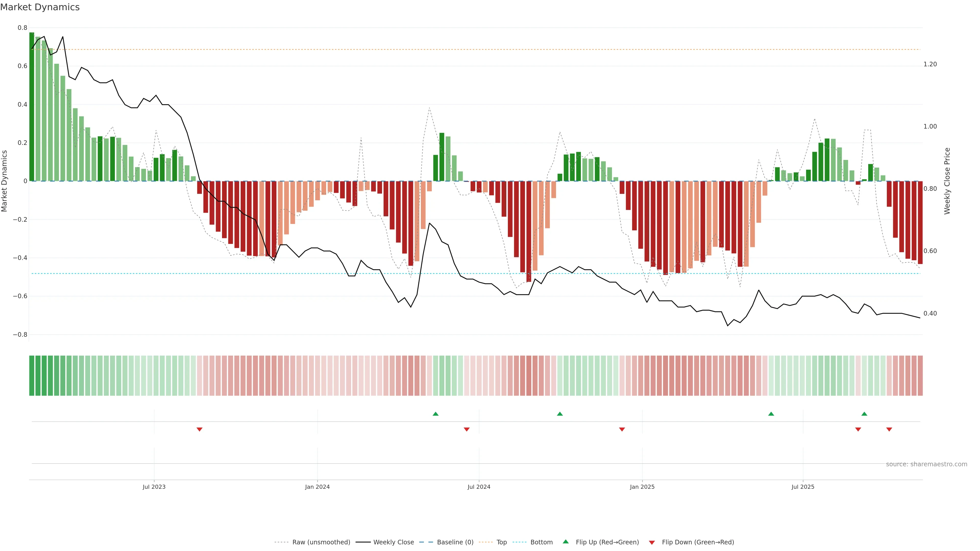Click the darkest green heatmap cell at the strip's start
The height and width of the screenshot is (551, 980).
tap(32, 375)
